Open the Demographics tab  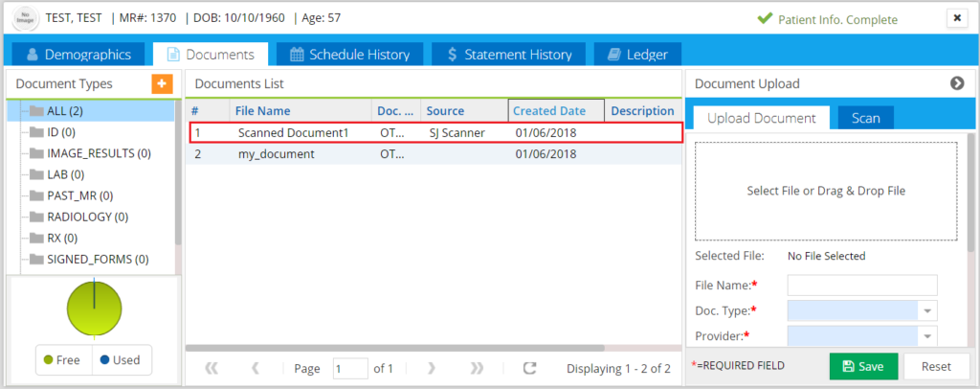click(78, 55)
